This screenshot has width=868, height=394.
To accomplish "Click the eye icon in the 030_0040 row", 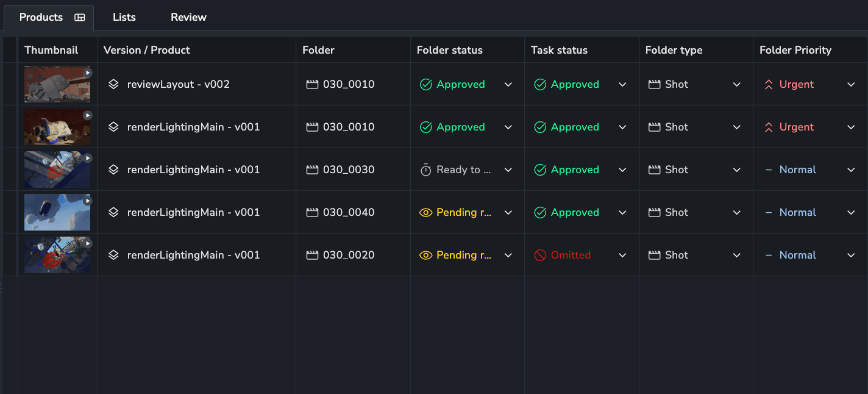I will [426, 212].
